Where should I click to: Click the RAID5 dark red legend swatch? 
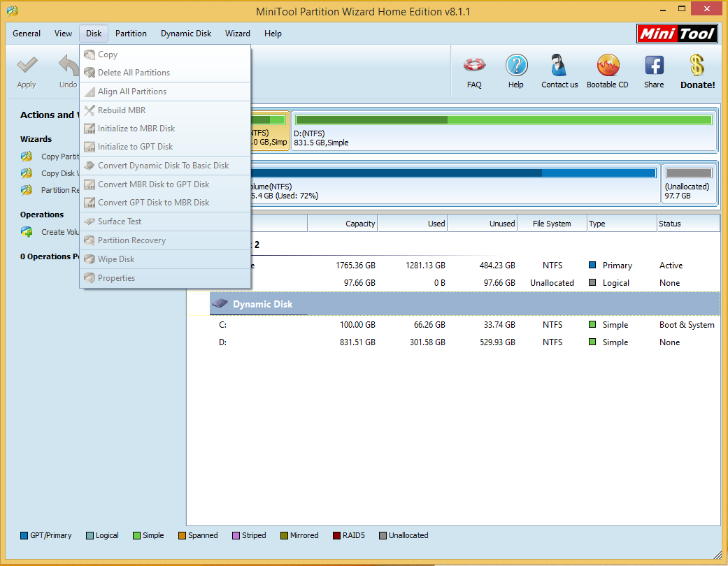(336, 535)
